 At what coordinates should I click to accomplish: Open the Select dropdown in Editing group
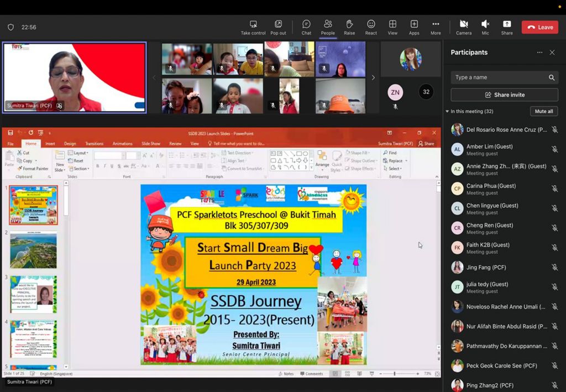point(393,169)
